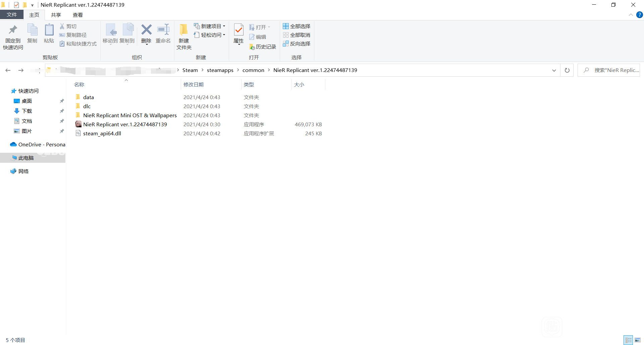
Task: Go back with the left arrow
Action: tap(8, 70)
